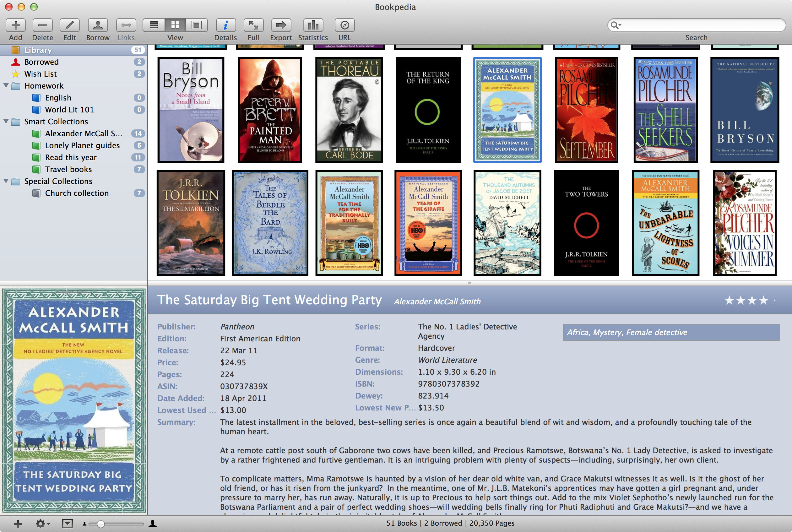Click the Smart Collections folder label
792x532 pixels.
[56, 122]
